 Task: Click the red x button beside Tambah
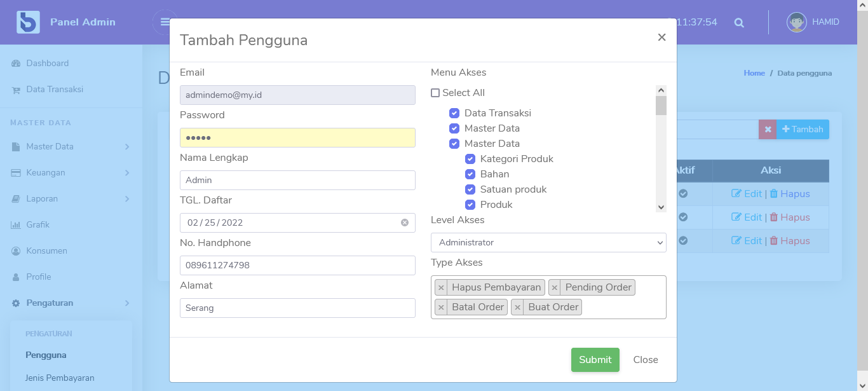[768, 130]
